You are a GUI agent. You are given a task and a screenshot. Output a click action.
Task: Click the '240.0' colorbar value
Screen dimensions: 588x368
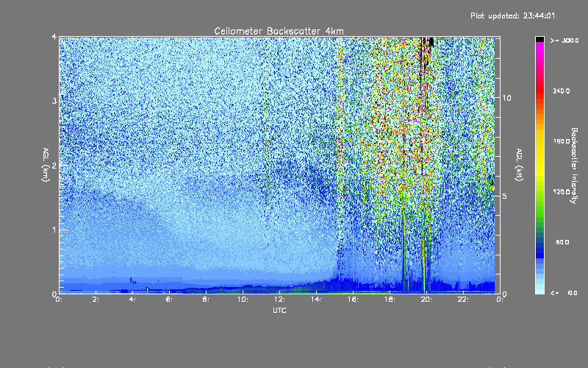click(x=562, y=91)
